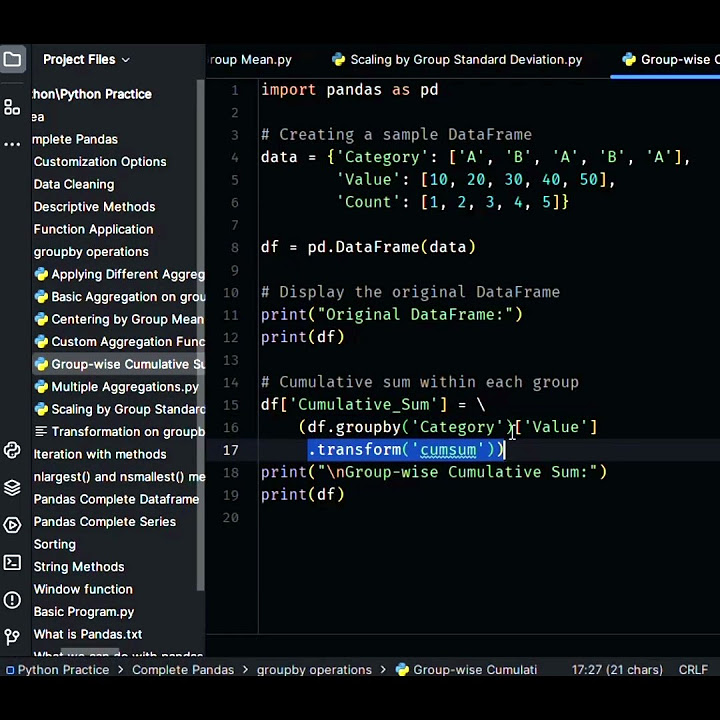720x720 pixels.
Task: Select the active Group-wise Cumulative tab
Action: click(670, 60)
